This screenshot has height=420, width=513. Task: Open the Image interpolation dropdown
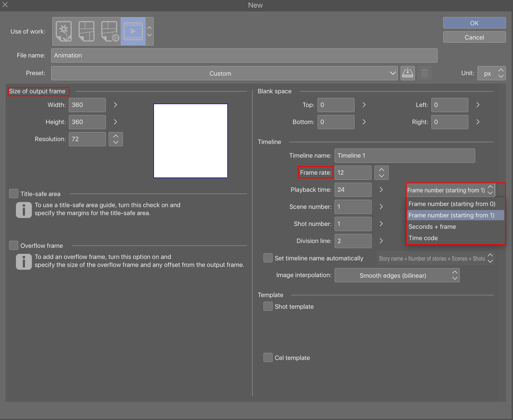point(397,275)
